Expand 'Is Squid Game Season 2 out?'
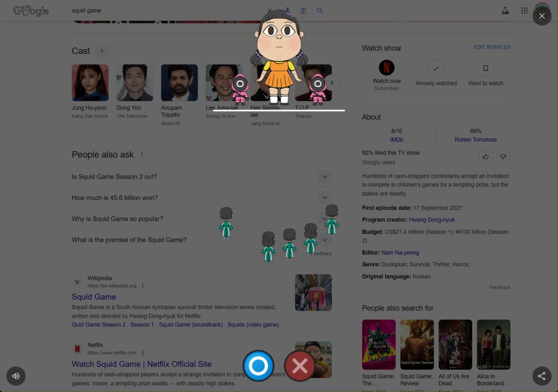The height and width of the screenshot is (392, 558). [324, 176]
